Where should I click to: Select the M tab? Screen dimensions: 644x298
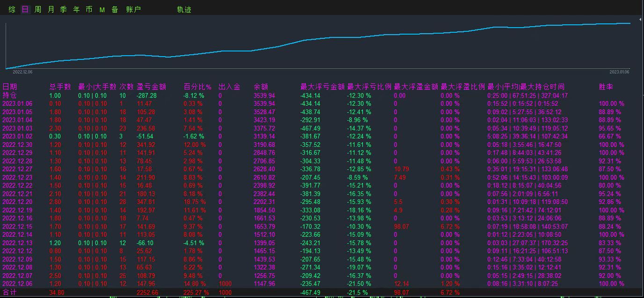click(x=102, y=10)
